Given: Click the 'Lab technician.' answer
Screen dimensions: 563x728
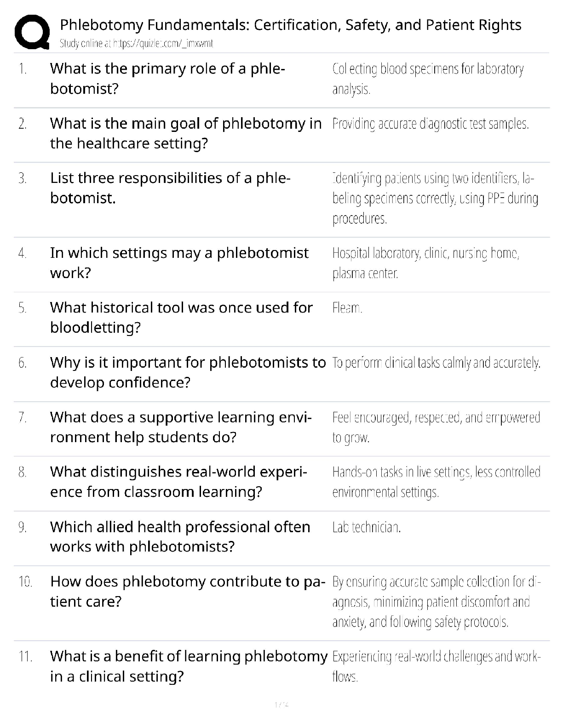Looking at the screenshot, I should tap(367, 527).
